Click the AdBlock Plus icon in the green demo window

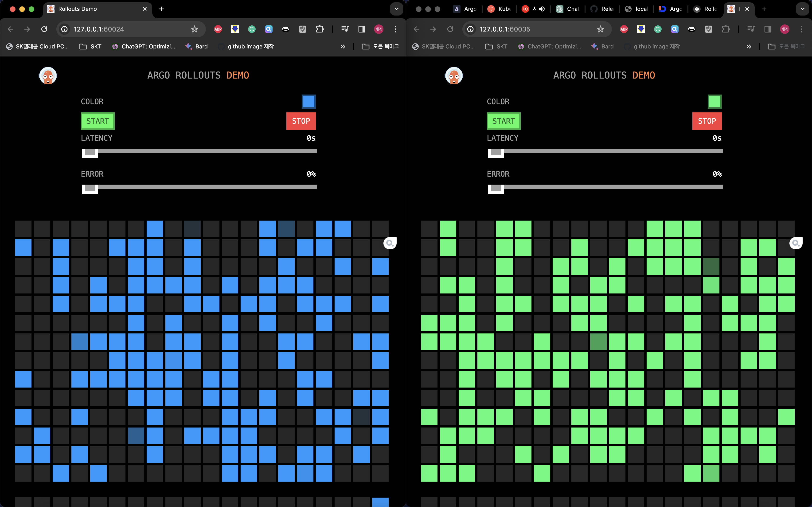click(624, 29)
